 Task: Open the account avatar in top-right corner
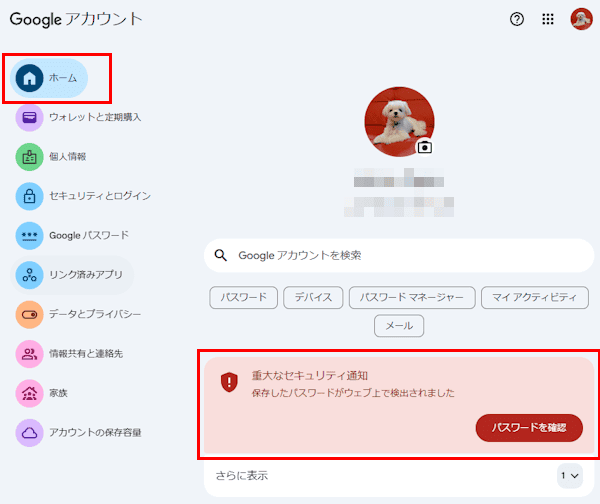coord(581,19)
